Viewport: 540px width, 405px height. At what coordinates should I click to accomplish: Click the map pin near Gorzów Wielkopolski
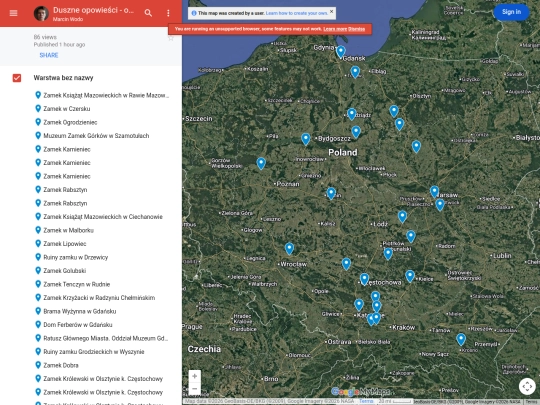pos(261,163)
